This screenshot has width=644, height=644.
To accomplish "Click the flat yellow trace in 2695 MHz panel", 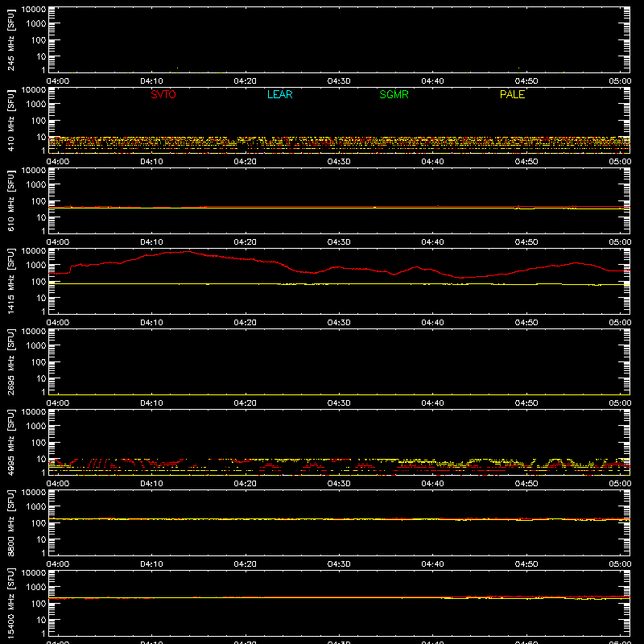I will pyautogui.click(x=339, y=394).
